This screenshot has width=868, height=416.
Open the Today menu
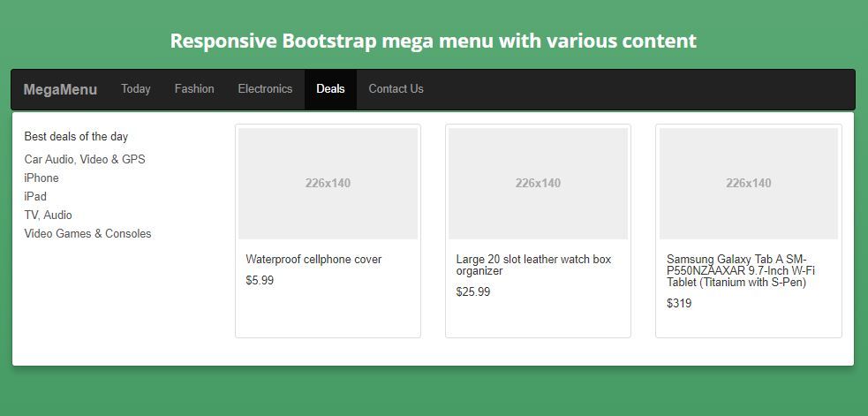(136, 89)
